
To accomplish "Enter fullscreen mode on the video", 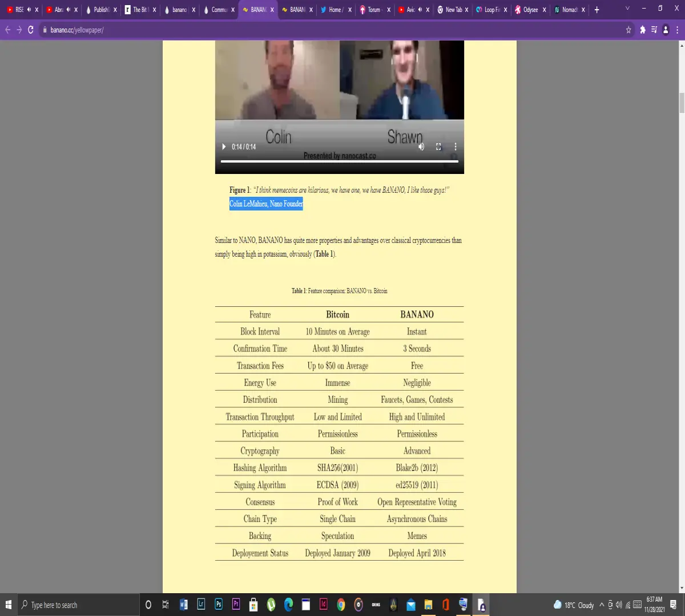I will [x=438, y=147].
